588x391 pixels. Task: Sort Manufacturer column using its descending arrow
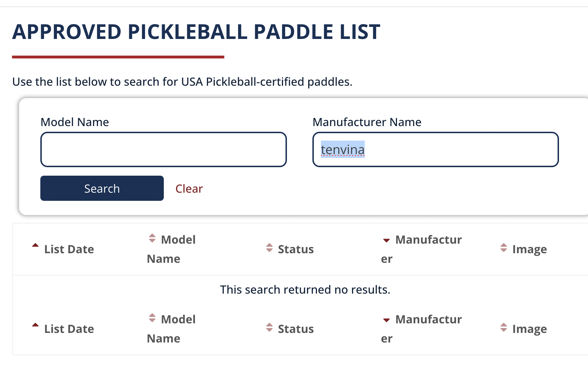[x=386, y=240]
